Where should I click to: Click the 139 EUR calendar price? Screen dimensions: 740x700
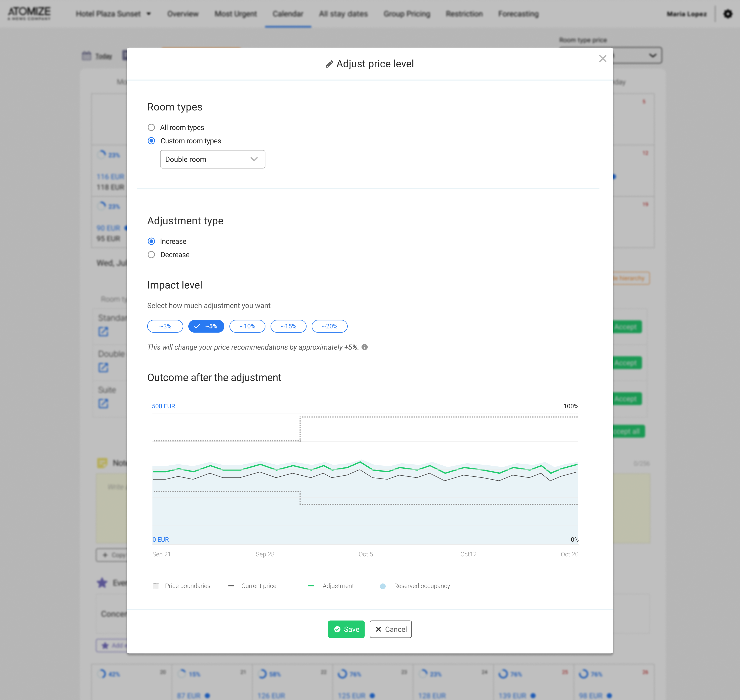click(512, 696)
